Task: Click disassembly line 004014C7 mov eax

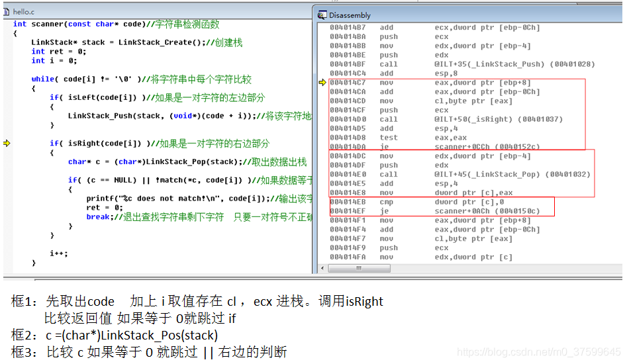Action: coord(430,83)
